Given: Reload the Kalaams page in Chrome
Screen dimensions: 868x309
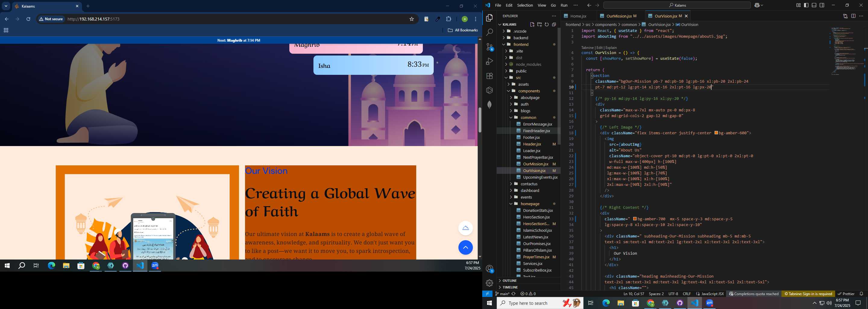Looking at the screenshot, I should (x=28, y=19).
